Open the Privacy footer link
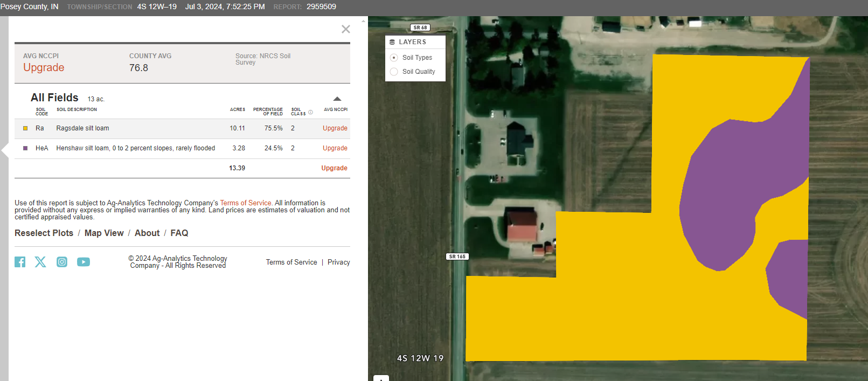Image resolution: width=868 pixels, height=381 pixels. click(x=338, y=262)
